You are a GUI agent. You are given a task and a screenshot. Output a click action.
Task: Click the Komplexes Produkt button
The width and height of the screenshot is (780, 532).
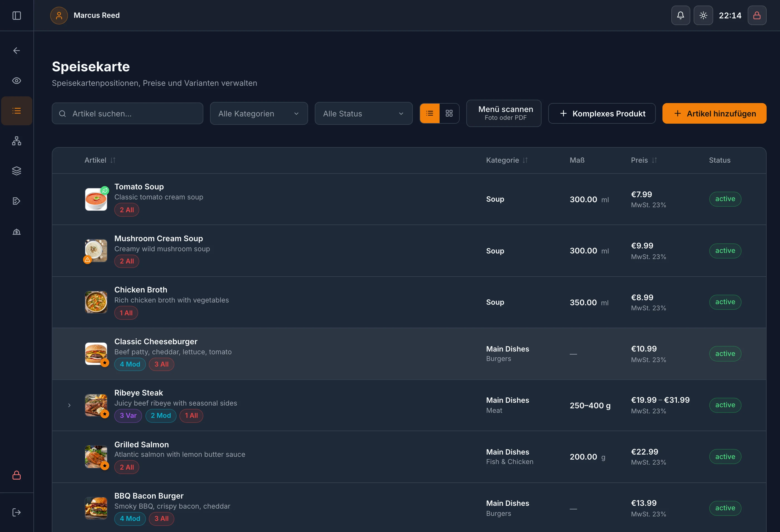602,113
